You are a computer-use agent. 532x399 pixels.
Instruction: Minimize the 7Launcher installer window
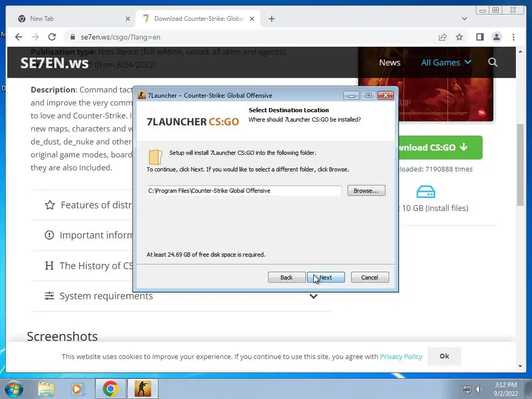pyautogui.click(x=351, y=96)
